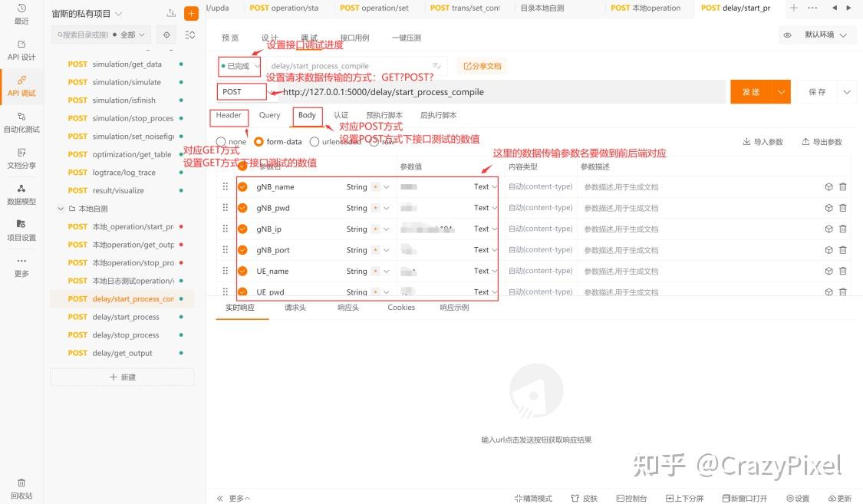Choose the urlencoded body format
This screenshot has width=863, height=504.
314,141
